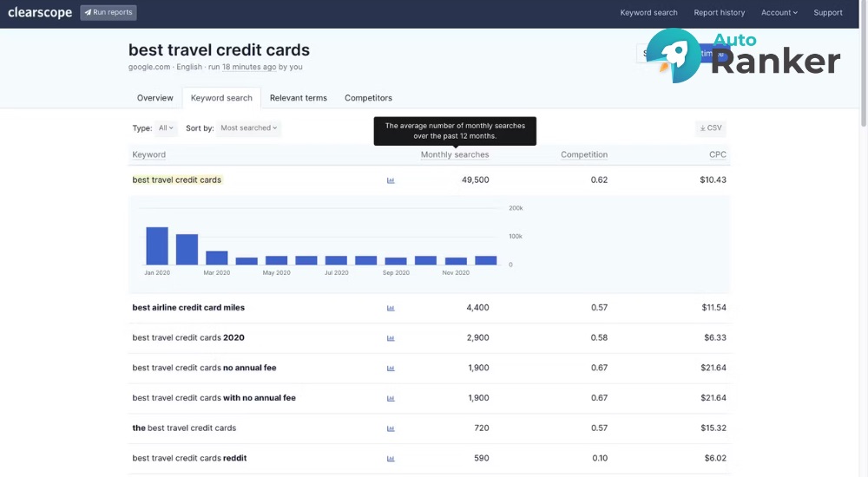Click the clearscope logo
Image resolution: width=868 pixels, height=477 pixels.
pos(40,13)
